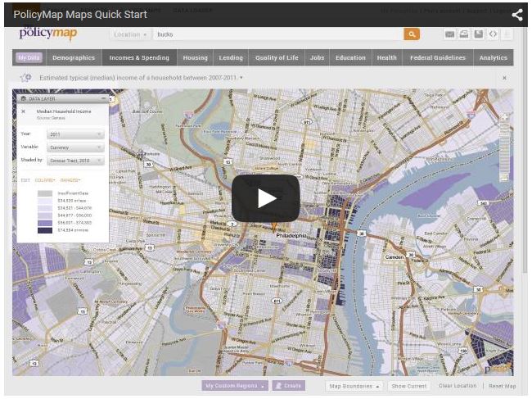
Task: Click the Insufficient Data gray swatch
Action: [45, 193]
